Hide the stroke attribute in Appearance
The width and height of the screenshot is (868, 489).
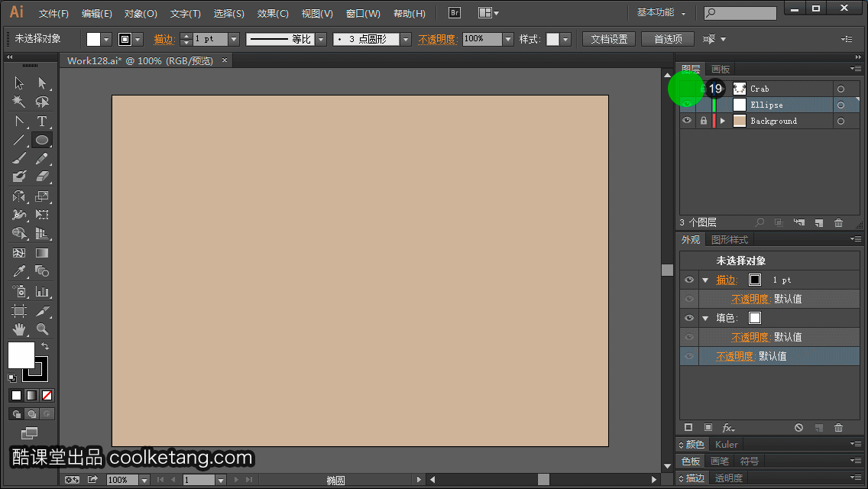click(689, 280)
